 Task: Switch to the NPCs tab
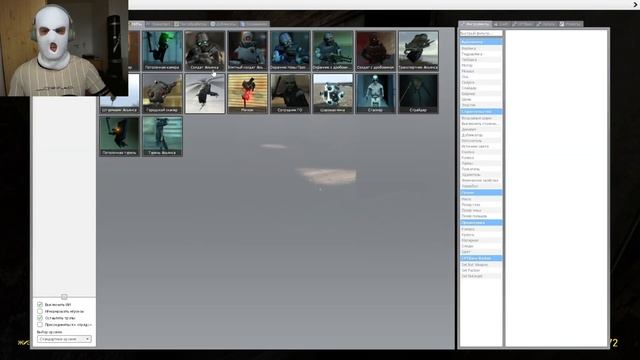tap(136, 24)
